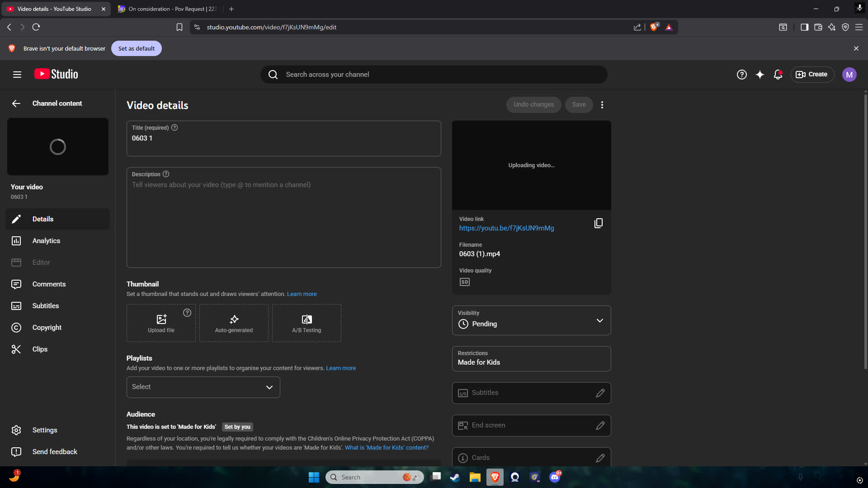Open the Subtitles sidebar tab

(57, 306)
